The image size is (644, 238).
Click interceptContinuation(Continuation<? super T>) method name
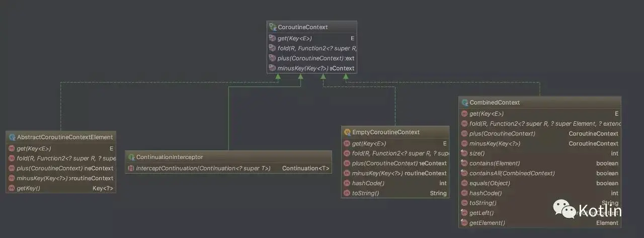point(204,168)
